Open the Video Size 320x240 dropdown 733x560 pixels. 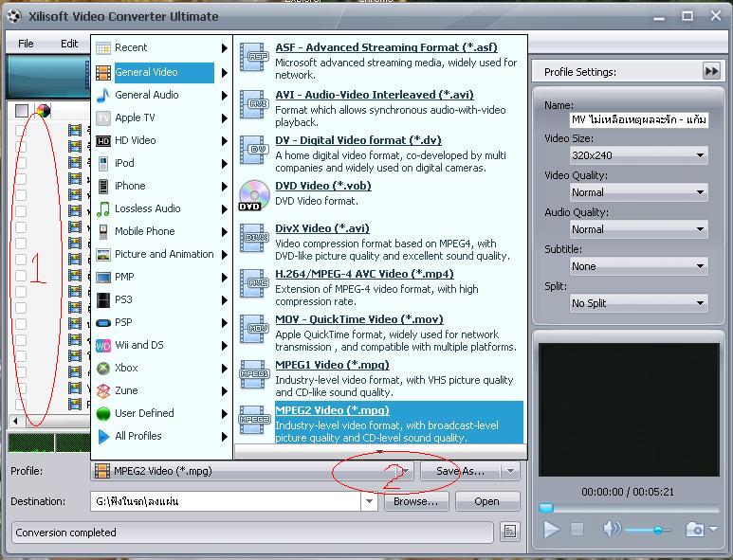pyautogui.click(x=638, y=155)
